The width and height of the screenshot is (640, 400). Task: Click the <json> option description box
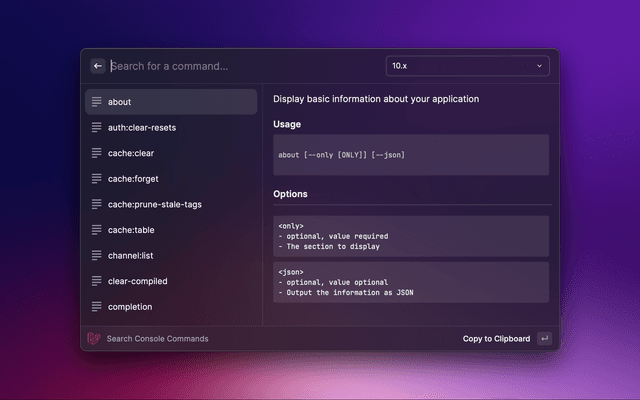411,282
